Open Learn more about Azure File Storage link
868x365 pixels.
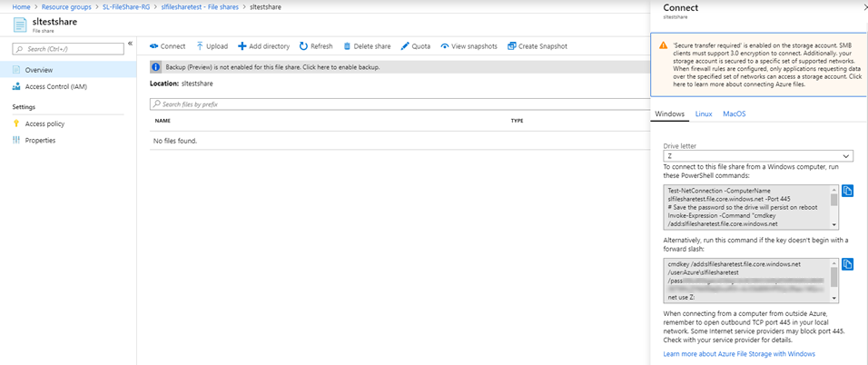[x=739, y=353]
